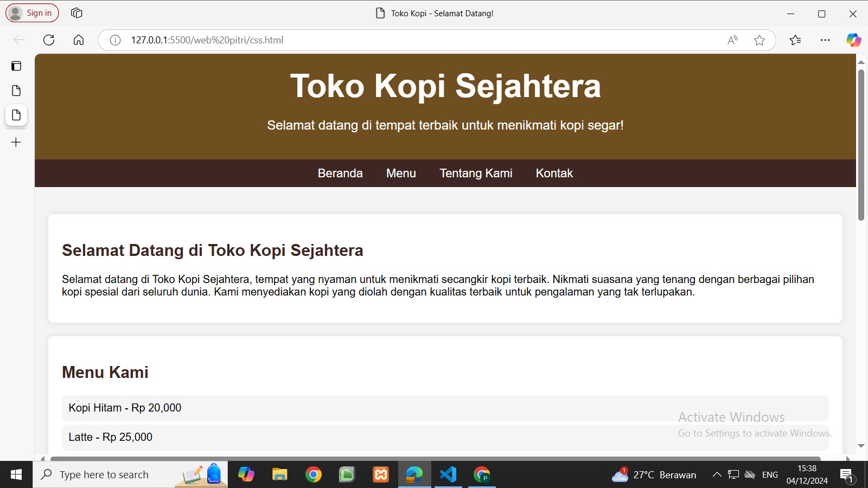Open Visual Studio Code from the taskbar

(x=448, y=474)
